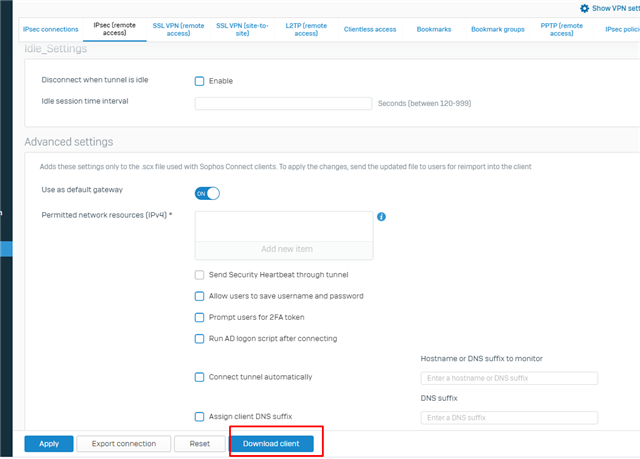
Task: Click the info icon beside permitted network resources
Action: point(381,217)
